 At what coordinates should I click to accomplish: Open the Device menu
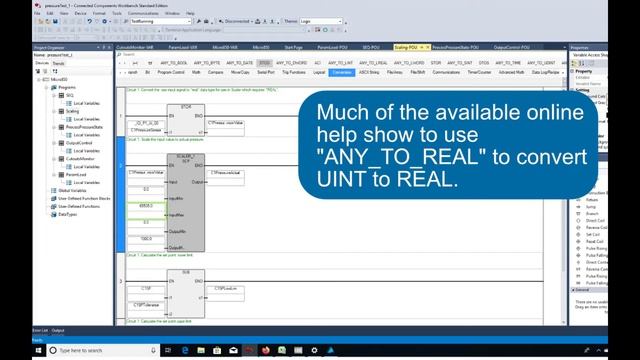pyautogui.click(x=80, y=13)
